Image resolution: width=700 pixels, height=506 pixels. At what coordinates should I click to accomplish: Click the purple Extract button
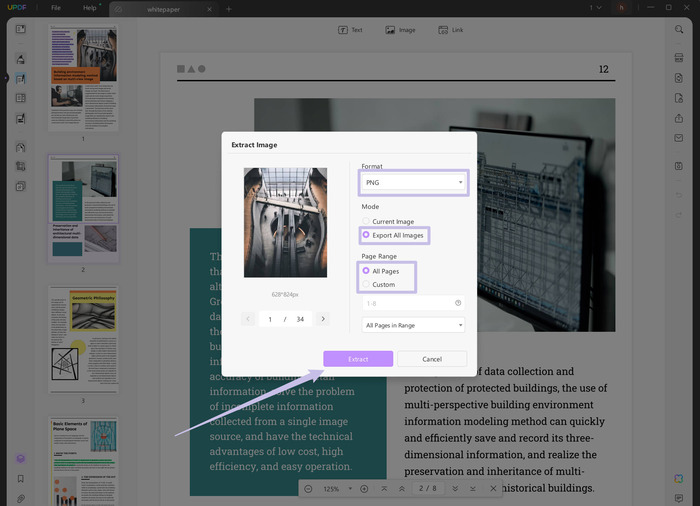point(357,359)
